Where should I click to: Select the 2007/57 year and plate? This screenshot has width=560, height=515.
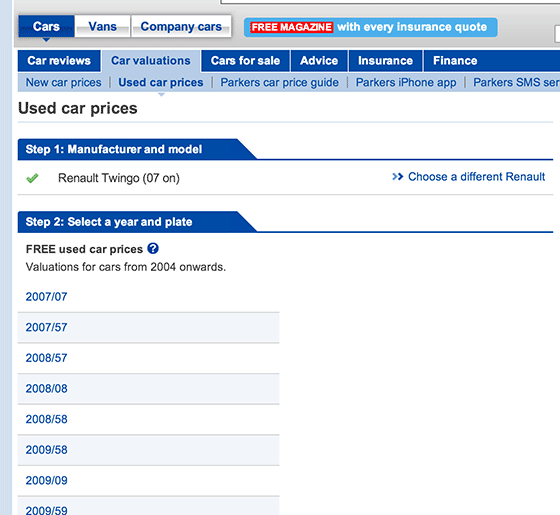(x=46, y=328)
